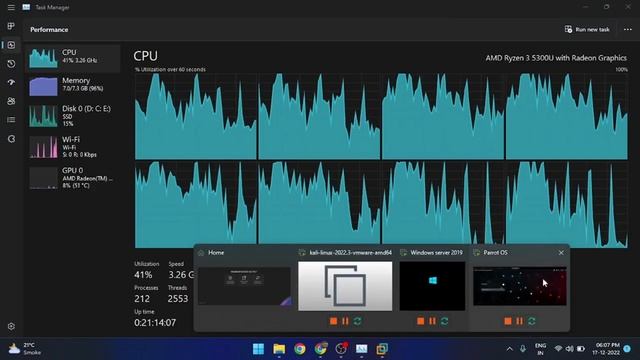
Task: Click the volume speaker tray icon
Action: click(x=569, y=349)
